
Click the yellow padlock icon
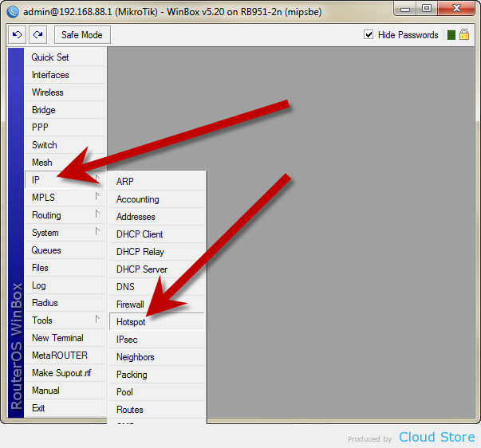464,34
